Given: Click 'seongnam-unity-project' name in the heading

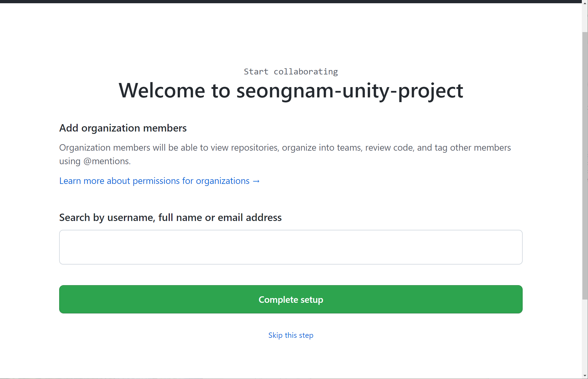Looking at the screenshot, I should (x=350, y=90).
